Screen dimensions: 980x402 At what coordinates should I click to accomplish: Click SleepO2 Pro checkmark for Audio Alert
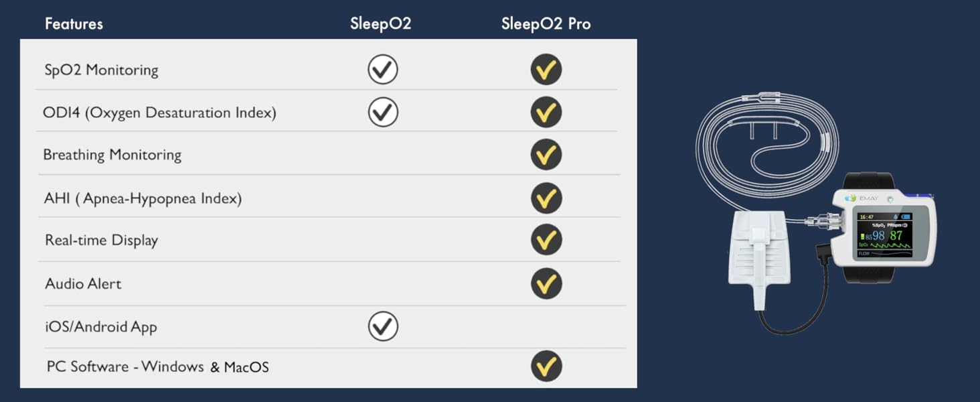point(546,283)
